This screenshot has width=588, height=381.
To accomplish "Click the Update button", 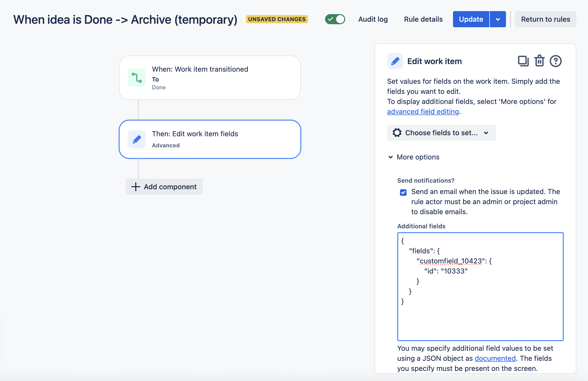I will click(471, 19).
